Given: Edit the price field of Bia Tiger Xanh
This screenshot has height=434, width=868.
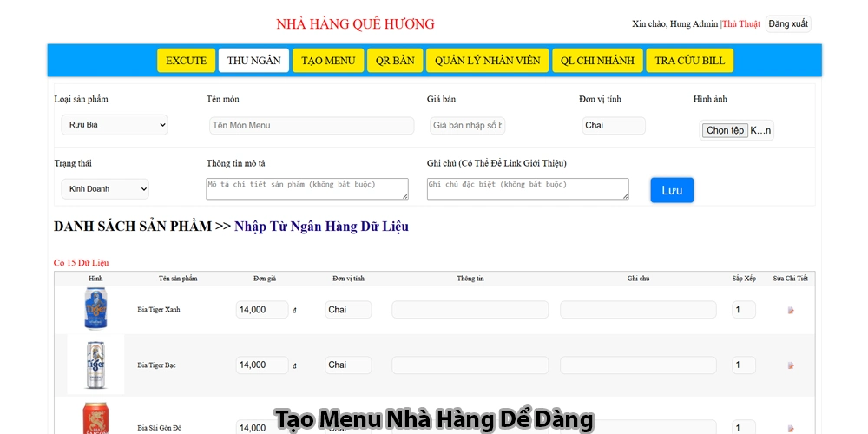Looking at the screenshot, I should (x=262, y=310).
